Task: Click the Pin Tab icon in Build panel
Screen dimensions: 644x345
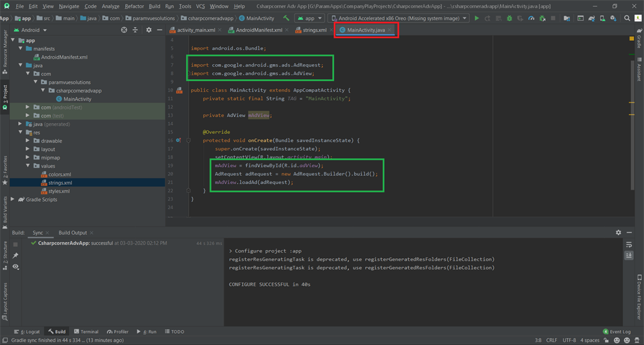Action: [x=16, y=256]
